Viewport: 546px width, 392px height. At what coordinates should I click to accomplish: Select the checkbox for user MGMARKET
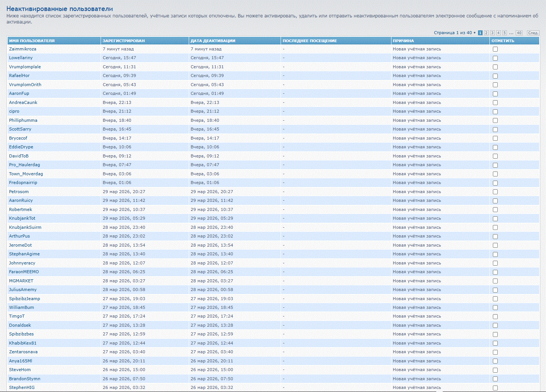tap(495, 281)
